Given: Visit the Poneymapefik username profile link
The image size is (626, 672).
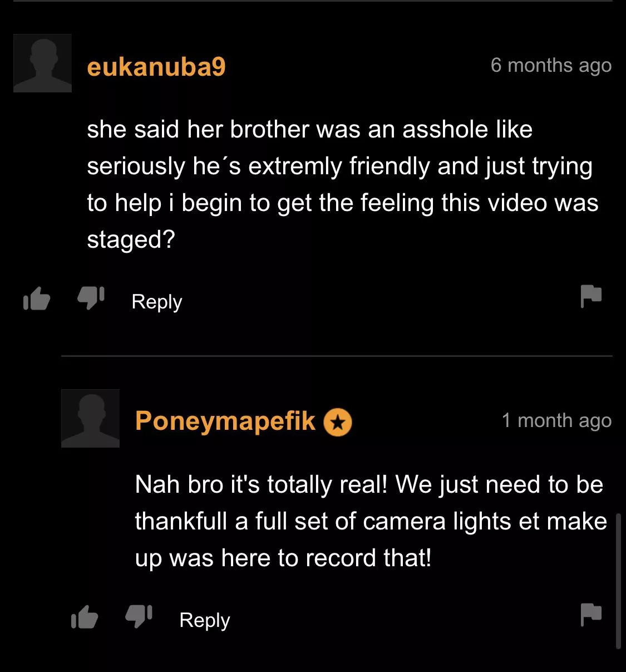Looking at the screenshot, I should [x=225, y=421].
